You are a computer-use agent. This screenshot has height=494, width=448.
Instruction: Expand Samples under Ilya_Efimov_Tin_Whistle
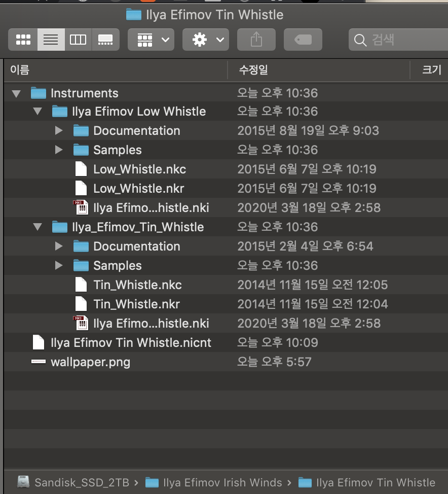(59, 265)
